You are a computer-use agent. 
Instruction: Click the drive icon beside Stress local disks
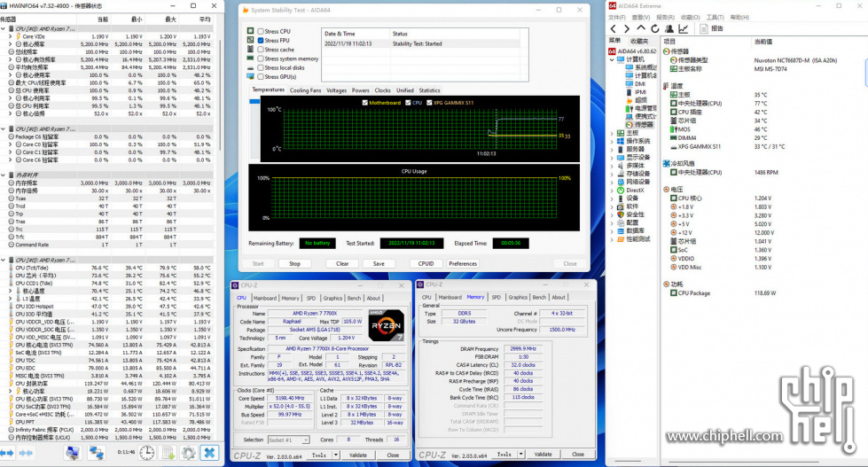point(251,67)
